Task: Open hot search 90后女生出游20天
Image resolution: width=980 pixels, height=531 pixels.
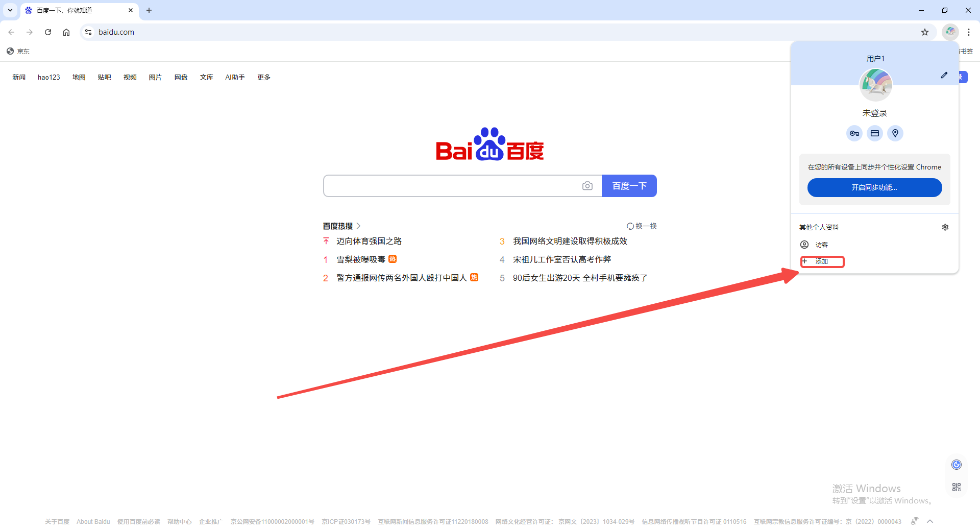Action: 580,278
